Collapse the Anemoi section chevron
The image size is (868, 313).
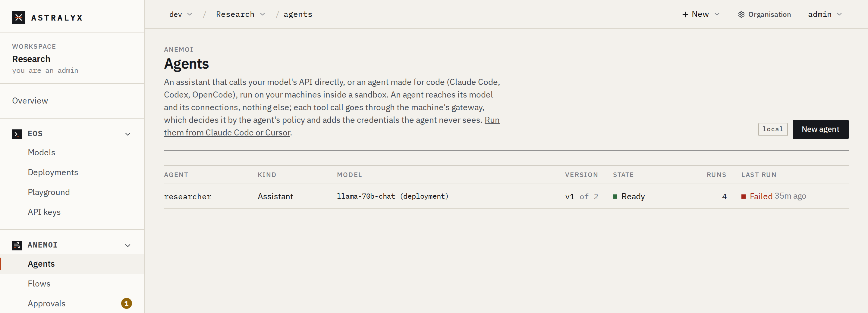128,246
